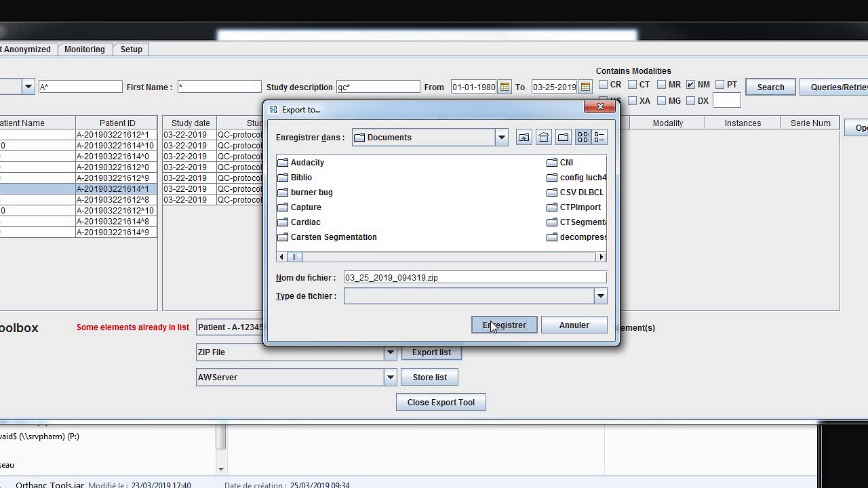
Task: Open calendar picker for the From date
Action: pos(505,87)
